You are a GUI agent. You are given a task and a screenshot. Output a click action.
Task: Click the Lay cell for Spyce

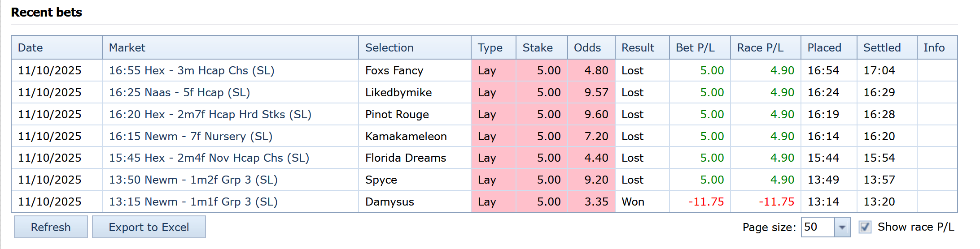click(487, 180)
